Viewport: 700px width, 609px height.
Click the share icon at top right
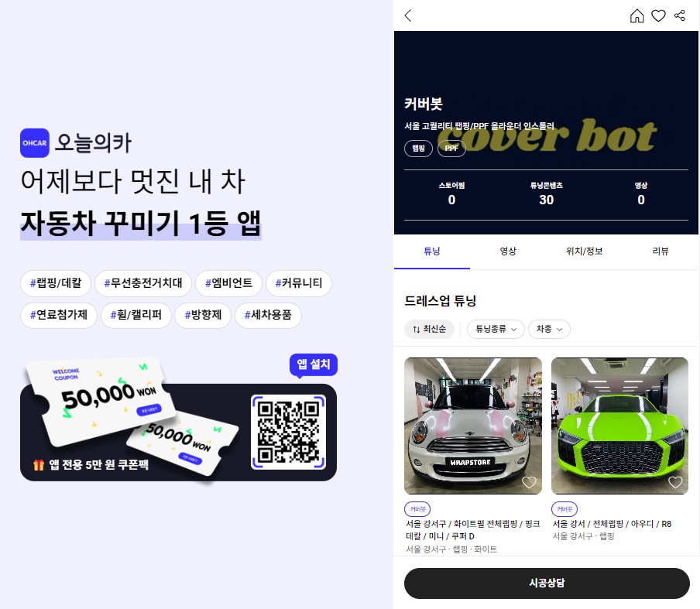coord(679,15)
